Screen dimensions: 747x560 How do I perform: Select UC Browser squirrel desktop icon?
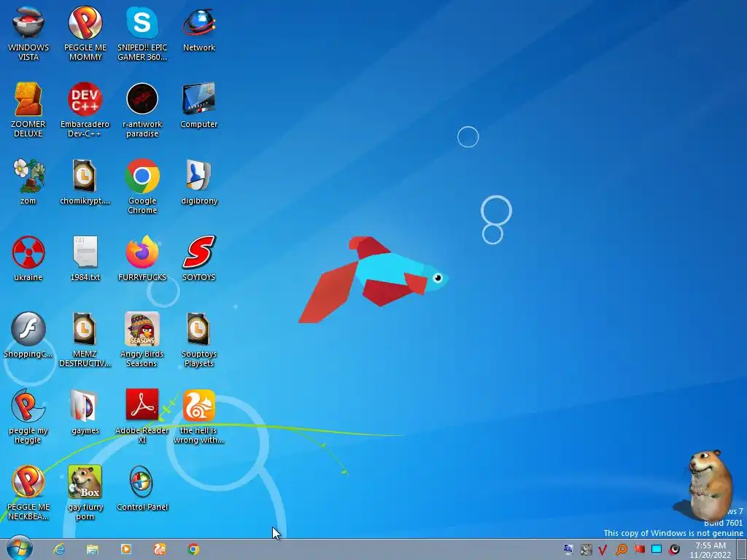pyautogui.click(x=199, y=416)
